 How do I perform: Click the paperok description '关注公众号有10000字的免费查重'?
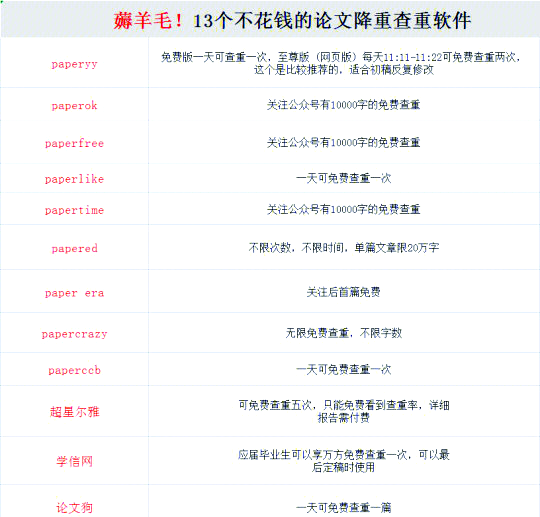(343, 105)
